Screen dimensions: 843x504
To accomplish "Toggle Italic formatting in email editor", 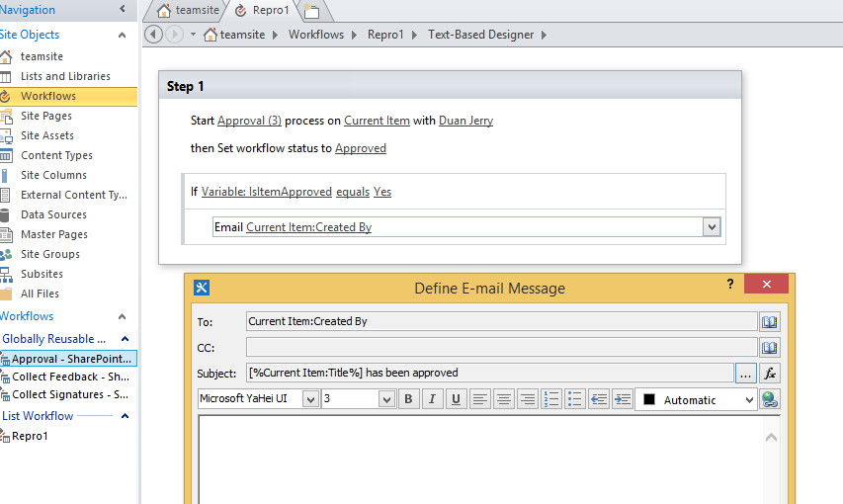I will (x=432, y=399).
